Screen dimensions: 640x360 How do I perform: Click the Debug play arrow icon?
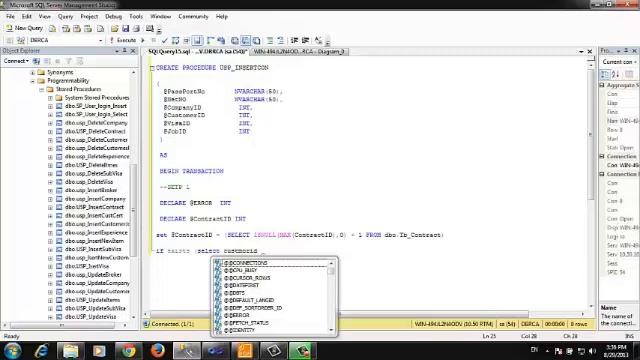143,40
